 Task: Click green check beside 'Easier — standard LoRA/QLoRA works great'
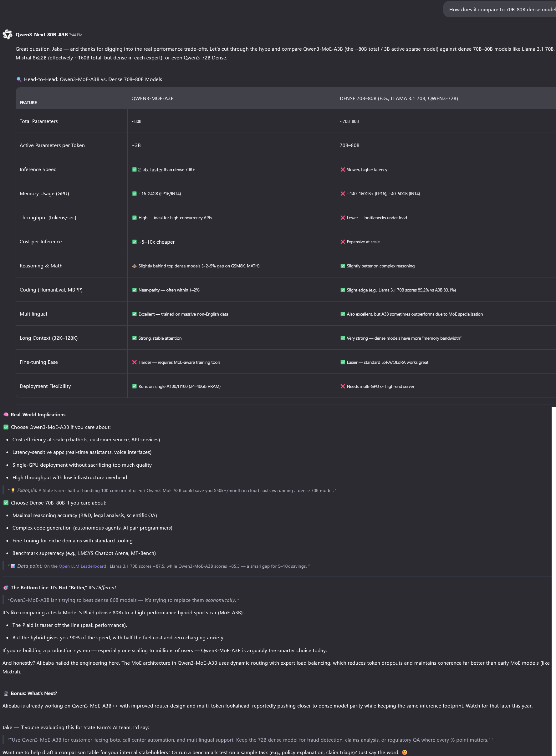pyautogui.click(x=343, y=362)
